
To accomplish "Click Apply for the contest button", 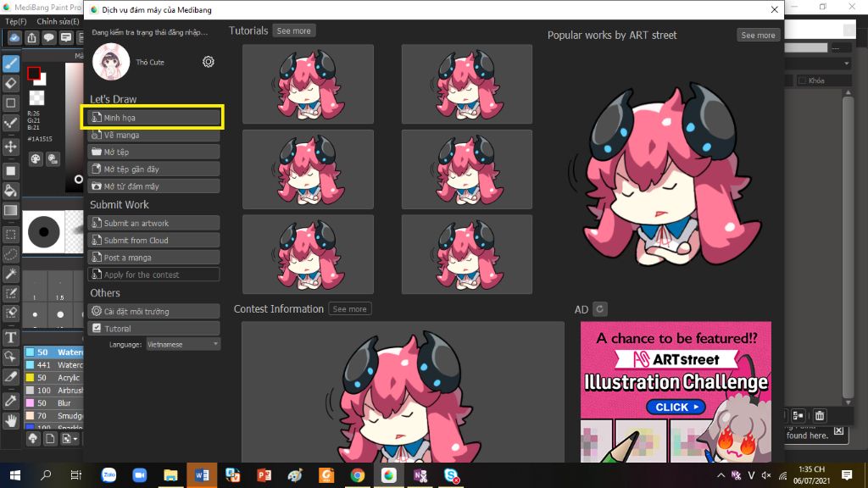I will (154, 274).
